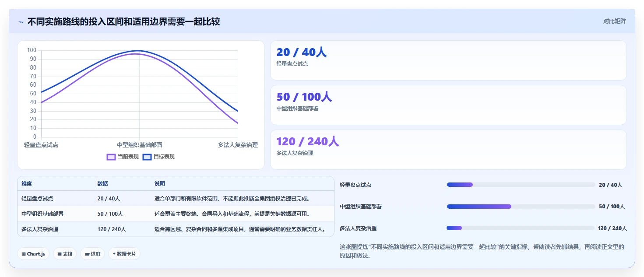Click the y-axis value 100 on chart
The width and height of the screenshot is (644, 277).
click(x=32, y=50)
